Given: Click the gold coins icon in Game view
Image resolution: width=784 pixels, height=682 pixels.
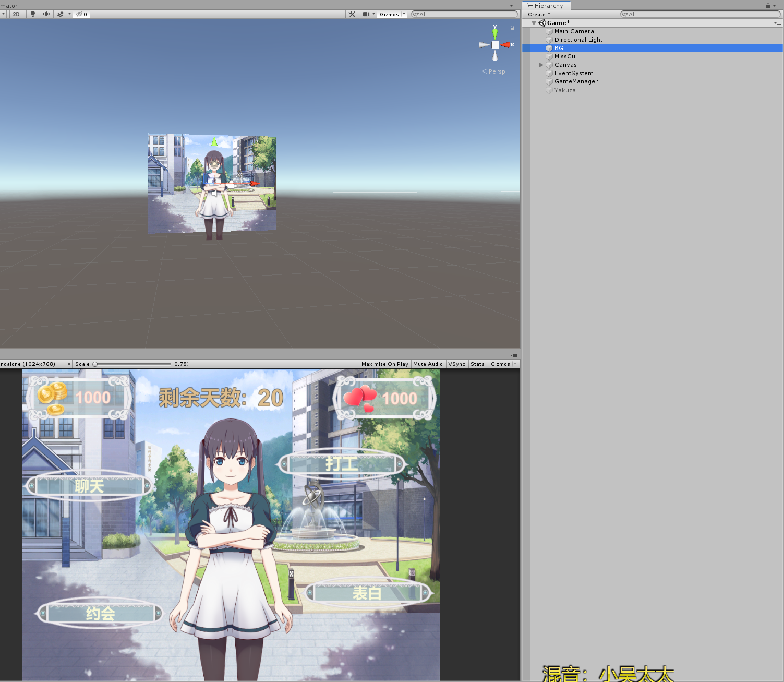Looking at the screenshot, I should pos(52,398).
